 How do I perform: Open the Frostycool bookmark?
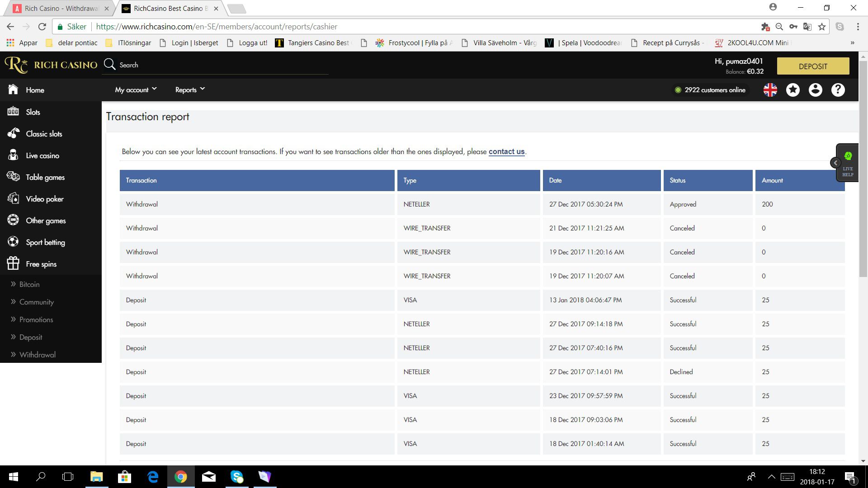click(414, 43)
